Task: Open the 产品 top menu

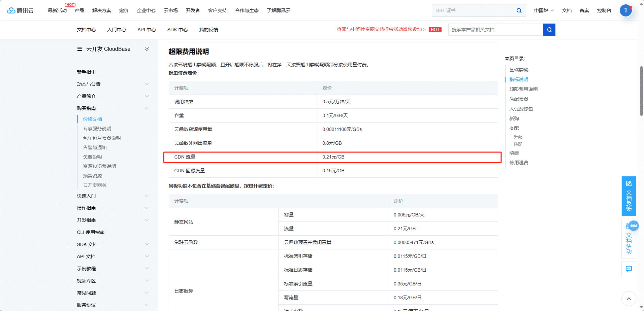Action: tap(79, 10)
